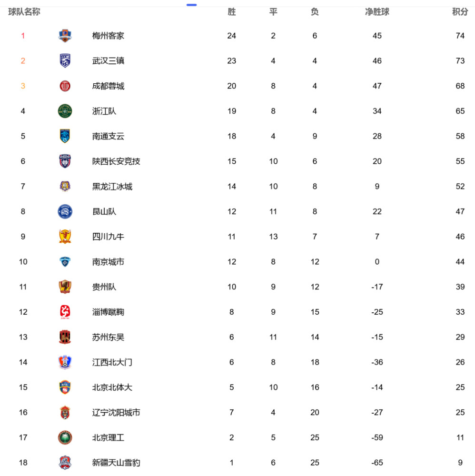Click the green 浙江队 crest
This screenshot has width=475, height=476.
65,111
